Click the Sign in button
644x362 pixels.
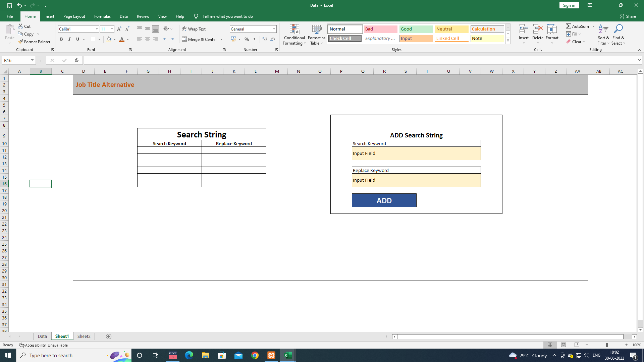click(569, 5)
